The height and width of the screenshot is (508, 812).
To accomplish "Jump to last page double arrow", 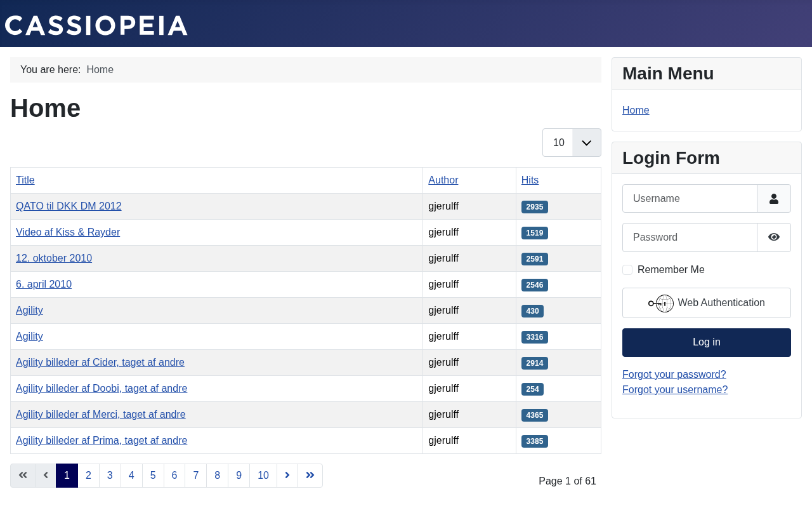I will 310,476.
